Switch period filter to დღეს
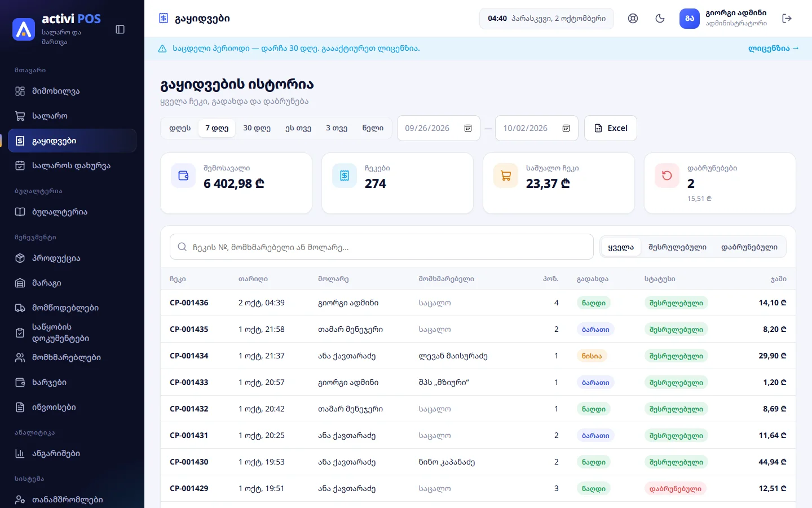 180,128
